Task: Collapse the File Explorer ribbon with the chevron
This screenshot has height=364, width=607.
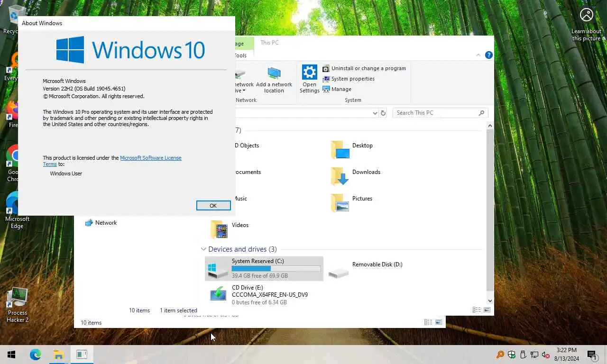Action: (x=478, y=55)
